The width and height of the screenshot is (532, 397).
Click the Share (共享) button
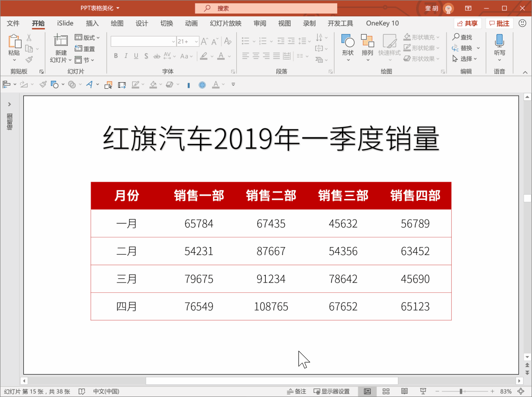tap(468, 23)
